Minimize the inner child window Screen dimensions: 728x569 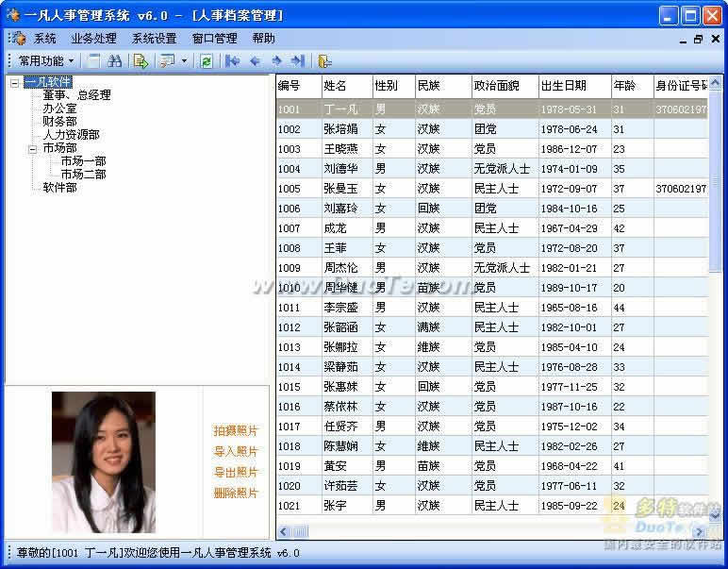[x=683, y=41]
